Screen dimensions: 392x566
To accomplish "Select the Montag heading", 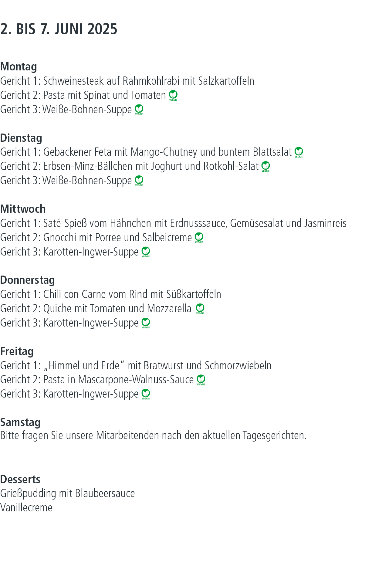I will pos(19,67).
